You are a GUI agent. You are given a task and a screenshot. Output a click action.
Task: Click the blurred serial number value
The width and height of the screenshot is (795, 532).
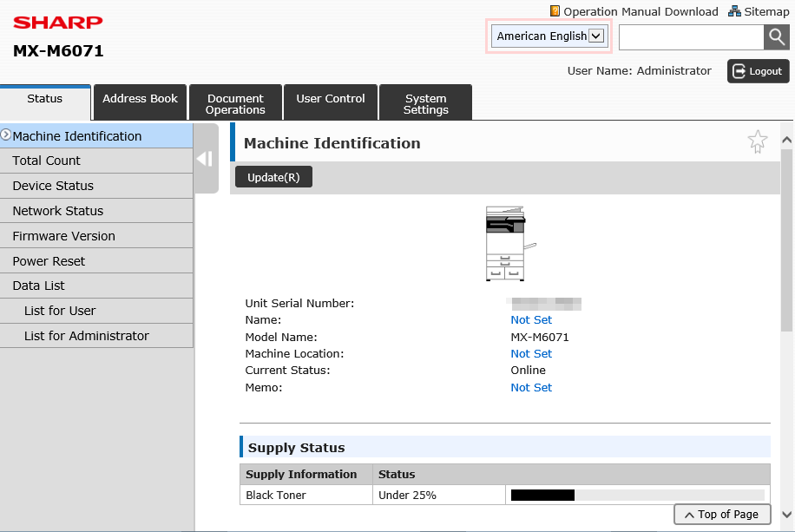coord(546,304)
